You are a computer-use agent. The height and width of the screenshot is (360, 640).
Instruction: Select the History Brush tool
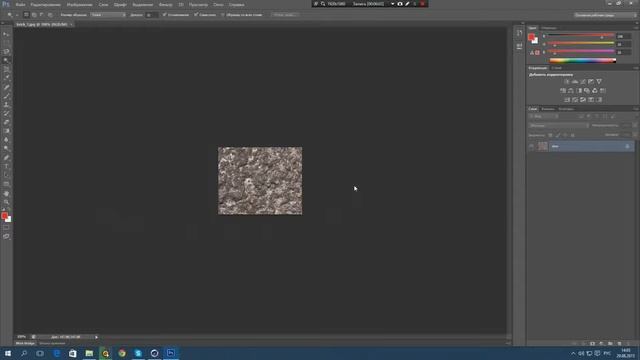pos(6,113)
